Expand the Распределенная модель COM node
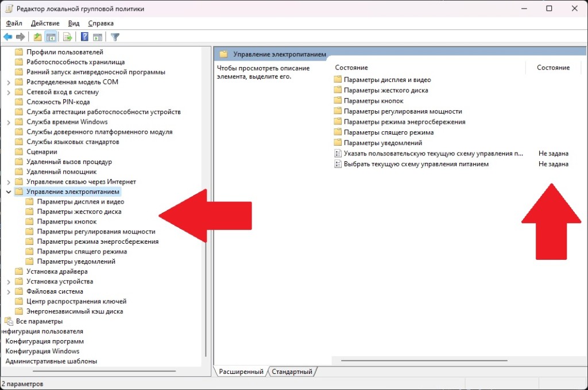Image resolution: width=588 pixels, height=390 pixels. coord(9,82)
